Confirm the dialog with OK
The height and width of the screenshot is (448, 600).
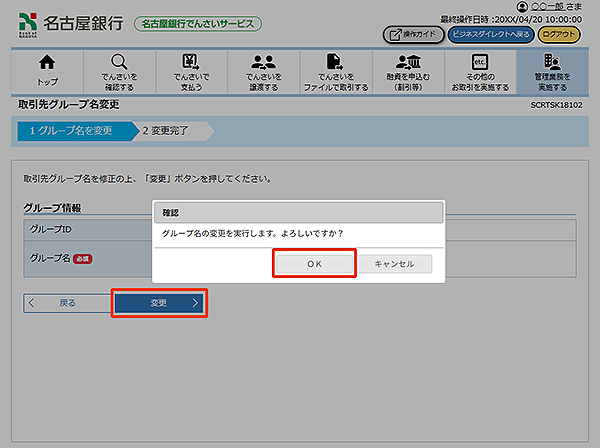pos(314,263)
